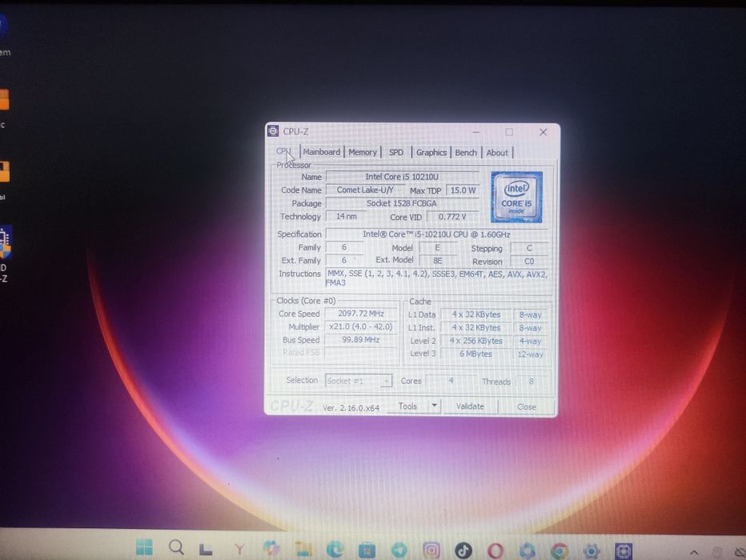
Task: Click the Instructions list text
Action: [x=437, y=278]
